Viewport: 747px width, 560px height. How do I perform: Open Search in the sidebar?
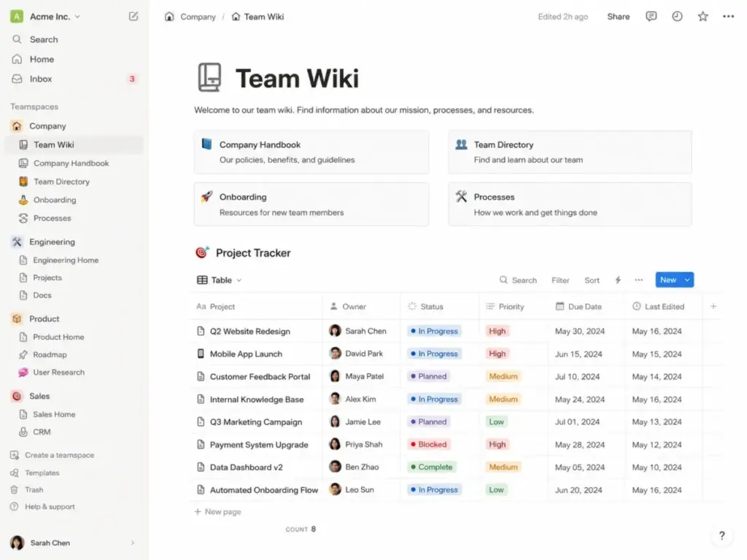[74, 39]
